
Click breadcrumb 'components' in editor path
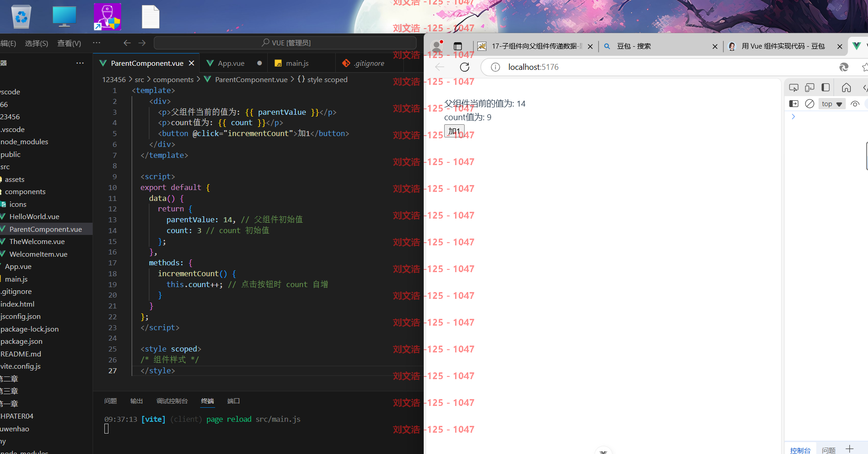(173, 79)
